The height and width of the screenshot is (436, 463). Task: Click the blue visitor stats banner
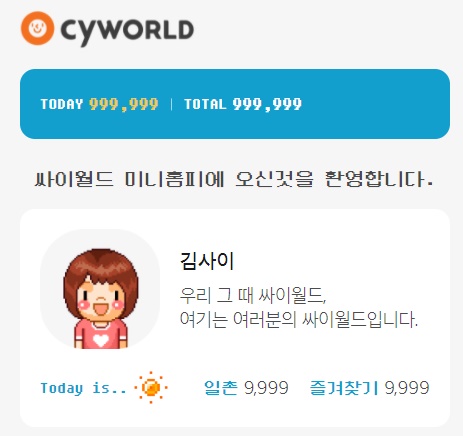pos(235,104)
